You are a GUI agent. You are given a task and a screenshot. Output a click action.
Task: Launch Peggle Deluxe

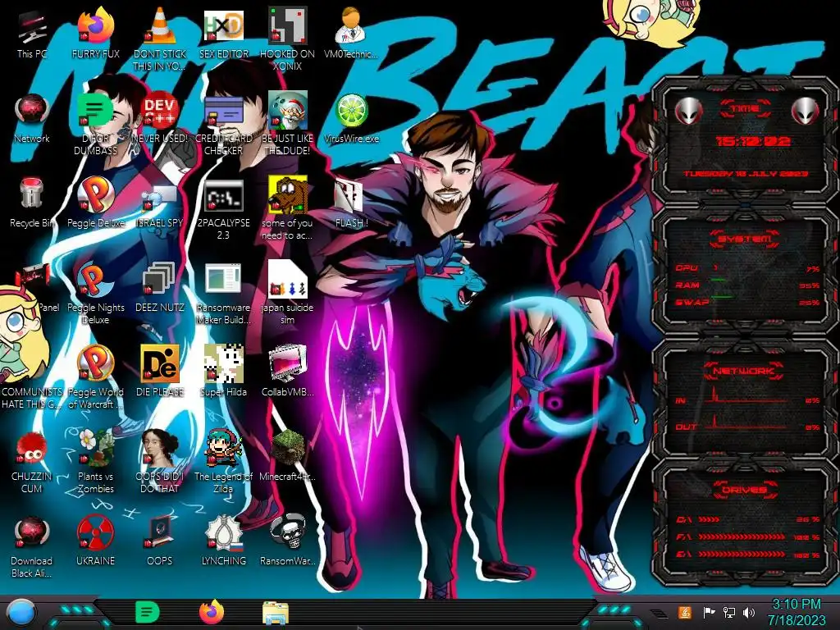point(95,203)
